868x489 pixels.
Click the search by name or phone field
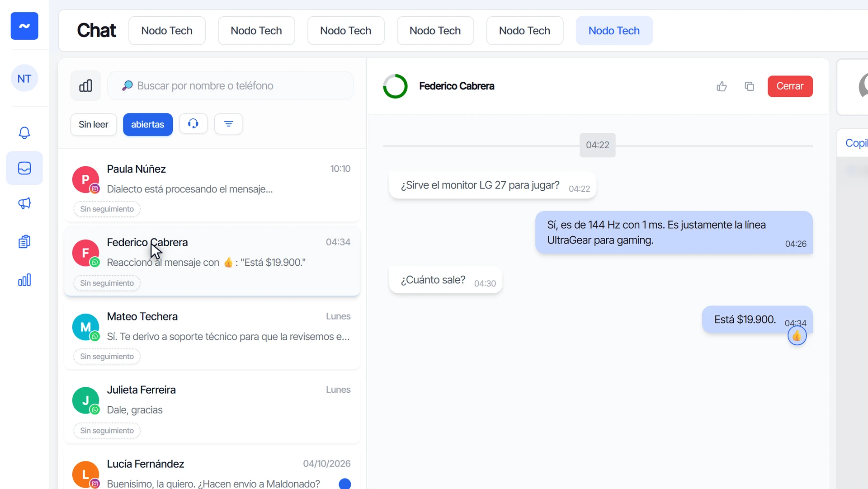coord(231,86)
